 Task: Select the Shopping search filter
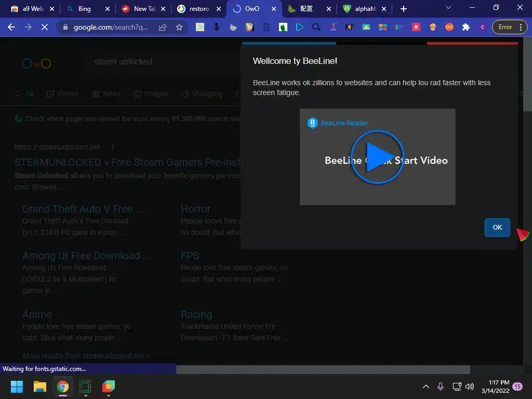point(202,94)
